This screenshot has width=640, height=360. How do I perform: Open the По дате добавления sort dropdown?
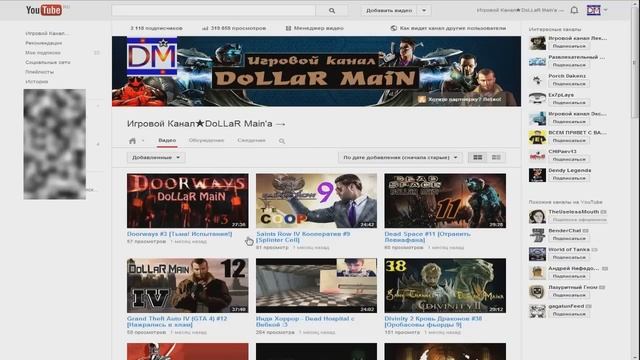pyautogui.click(x=400, y=158)
